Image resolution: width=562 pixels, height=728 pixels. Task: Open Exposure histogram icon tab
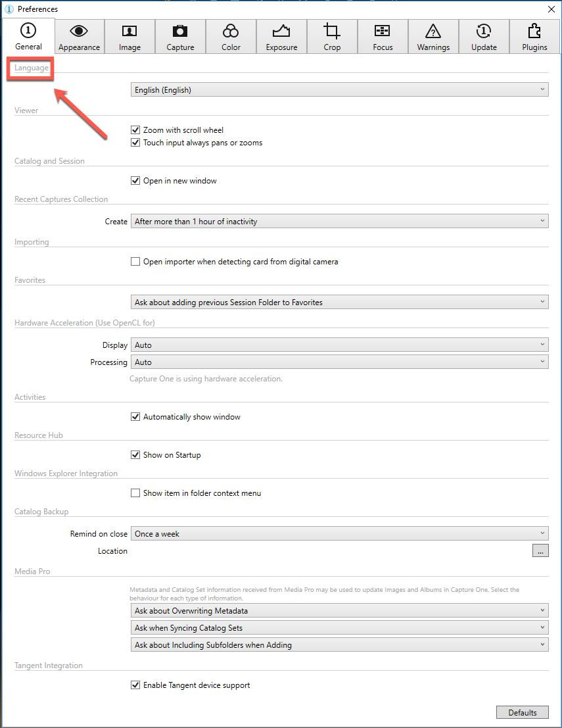[281, 37]
